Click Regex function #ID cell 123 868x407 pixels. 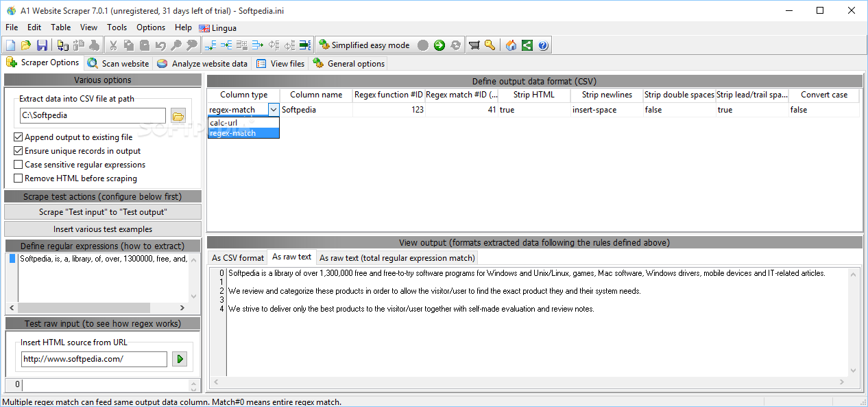(389, 110)
